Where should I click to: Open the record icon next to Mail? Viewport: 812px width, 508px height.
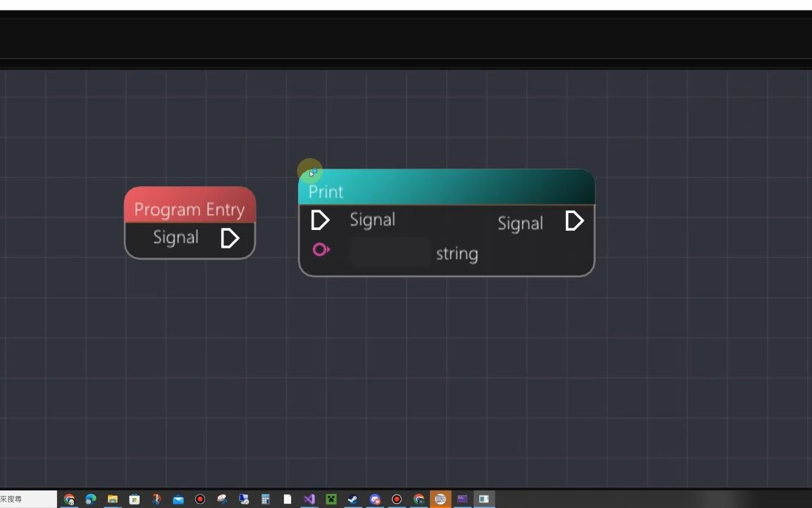point(200,500)
